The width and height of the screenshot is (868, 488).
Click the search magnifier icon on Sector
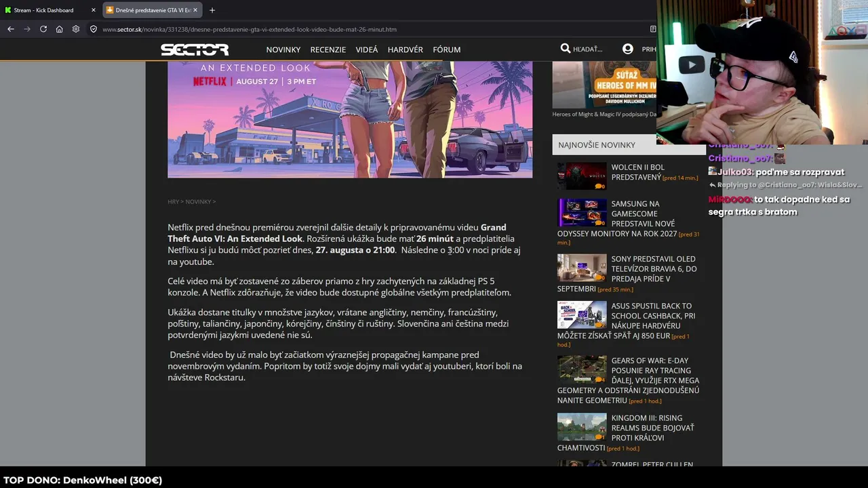click(566, 49)
